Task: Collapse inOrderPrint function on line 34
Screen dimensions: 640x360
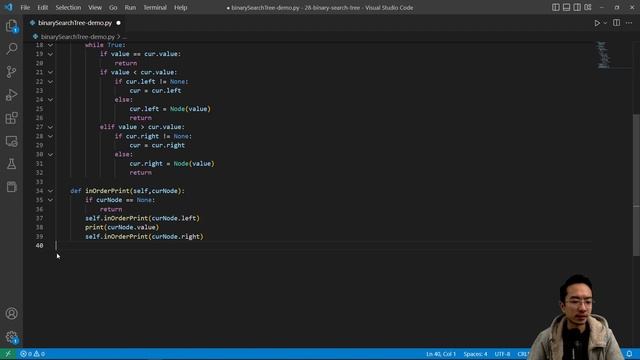Action: tap(50, 191)
